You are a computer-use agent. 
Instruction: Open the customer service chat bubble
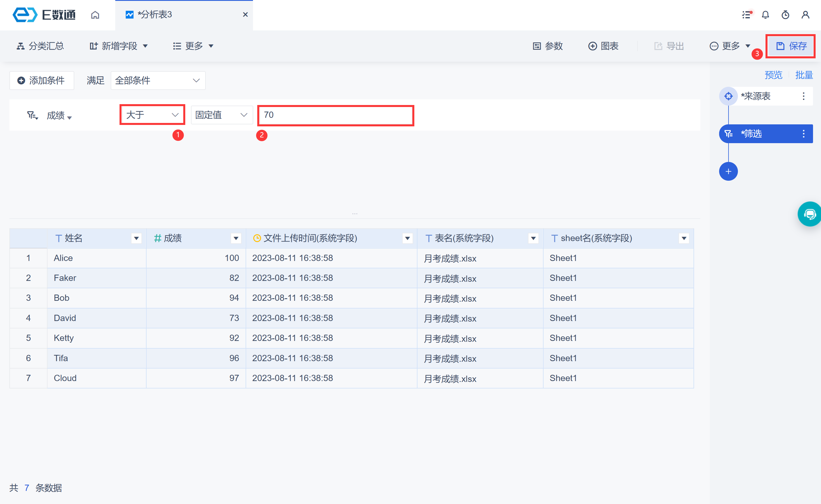tap(810, 214)
